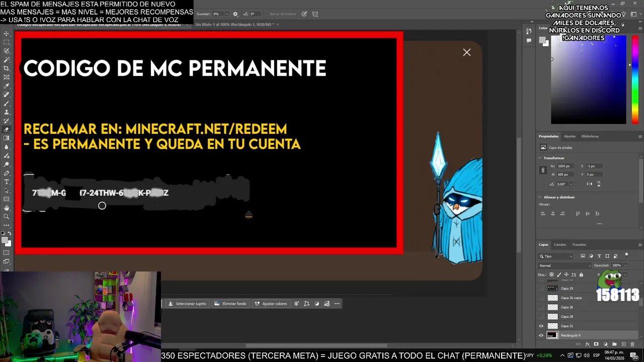This screenshot has width=644, height=362.
Task: Show the Capa 26 layer
Action: (x=541, y=307)
